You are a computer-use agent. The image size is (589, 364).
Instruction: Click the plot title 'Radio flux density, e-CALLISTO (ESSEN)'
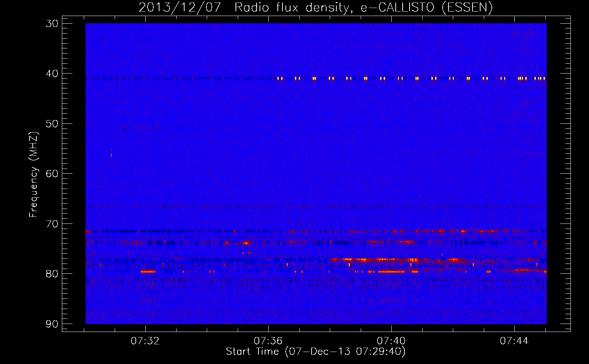pyautogui.click(x=363, y=7)
